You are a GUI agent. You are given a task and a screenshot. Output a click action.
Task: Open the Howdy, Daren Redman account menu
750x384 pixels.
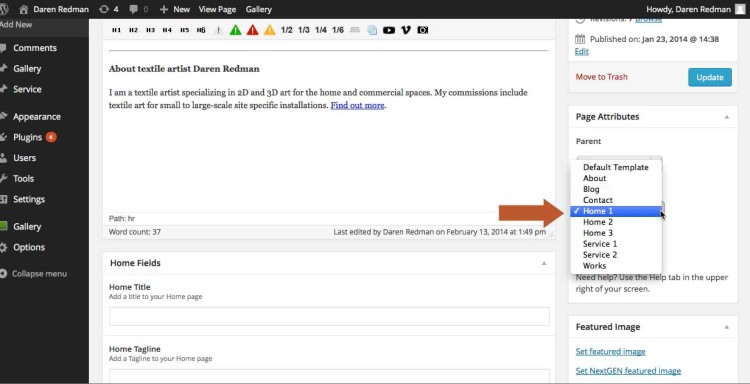(x=688, y=9)
